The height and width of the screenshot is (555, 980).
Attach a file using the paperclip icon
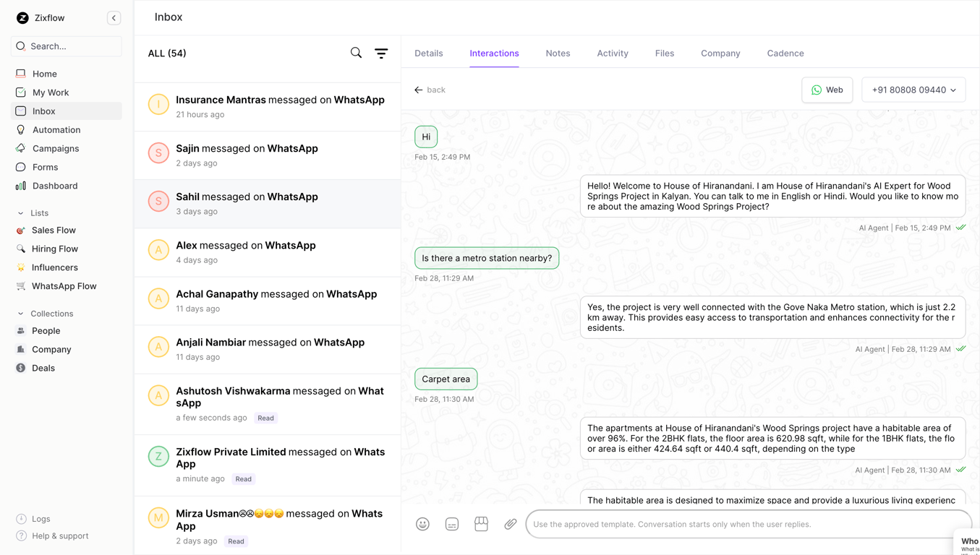tap(511, 524)
